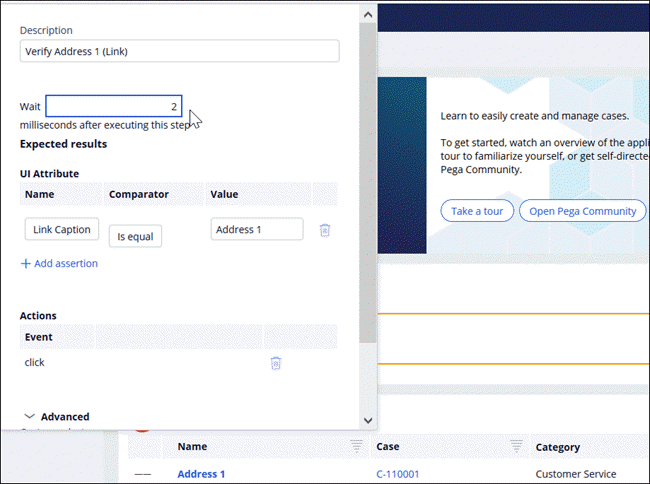Open the Case column filter icon
This screenshot has width=650, height=484.
click(x=516, y=447)
